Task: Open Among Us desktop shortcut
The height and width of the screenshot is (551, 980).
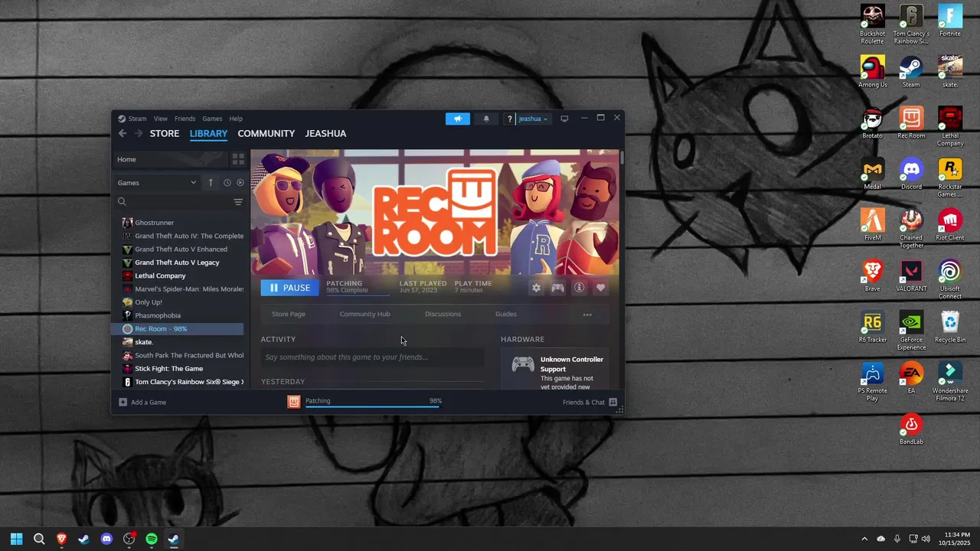Action: pyautogui.click(x=872, y=72)
